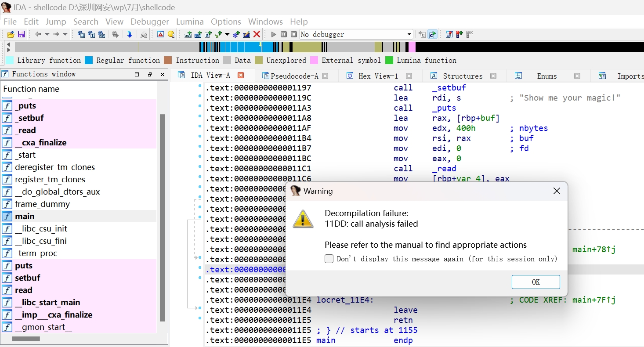The image size is (644, 347).
Task: Open the Lumina menu
Action: tap(190, 22)
